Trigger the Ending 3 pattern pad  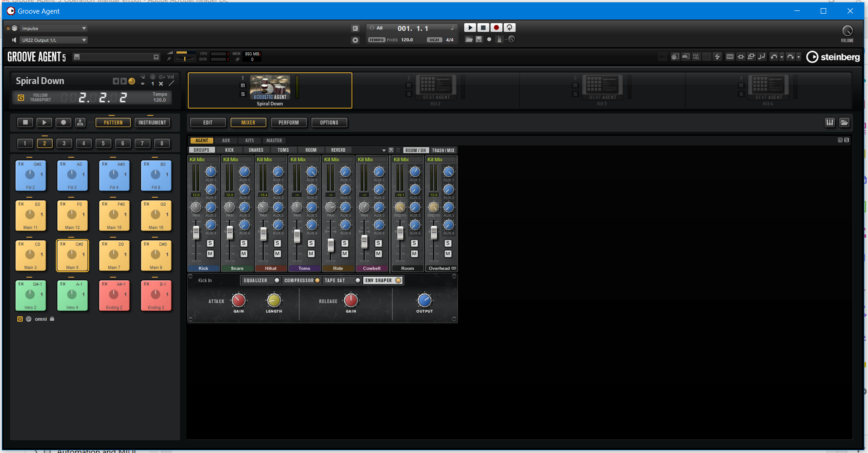point(156,295)
